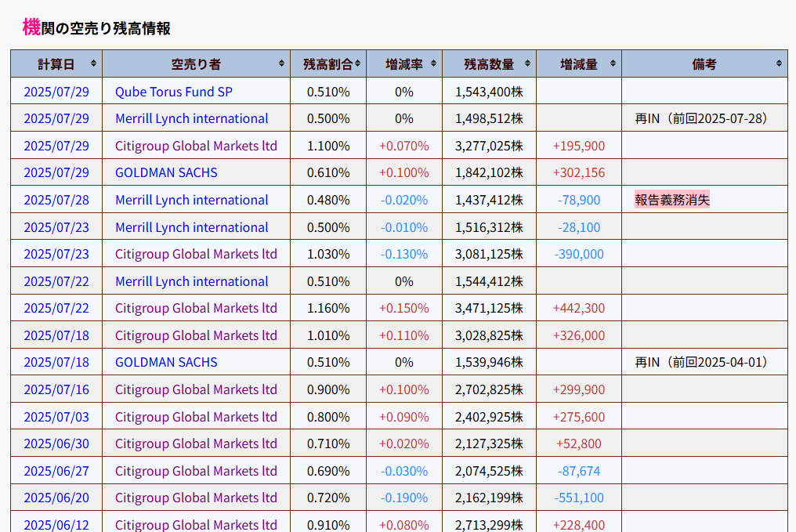796x532 pixels.
Task: Open 2025/07/16 date link
Action: coord(56,390)
